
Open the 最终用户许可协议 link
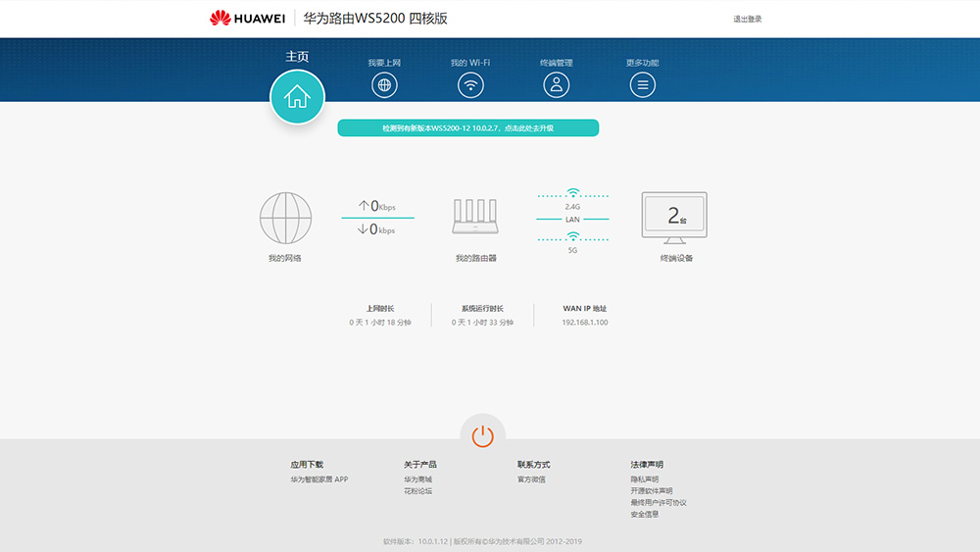659,503
